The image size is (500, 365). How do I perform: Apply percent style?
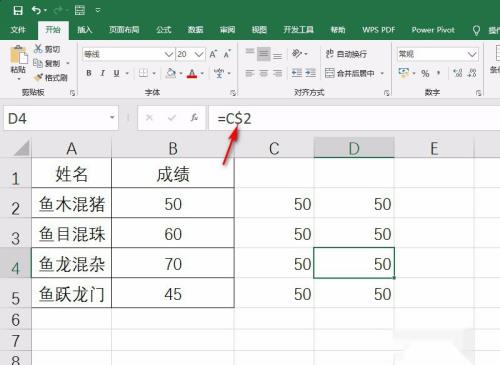coord(425,73)
